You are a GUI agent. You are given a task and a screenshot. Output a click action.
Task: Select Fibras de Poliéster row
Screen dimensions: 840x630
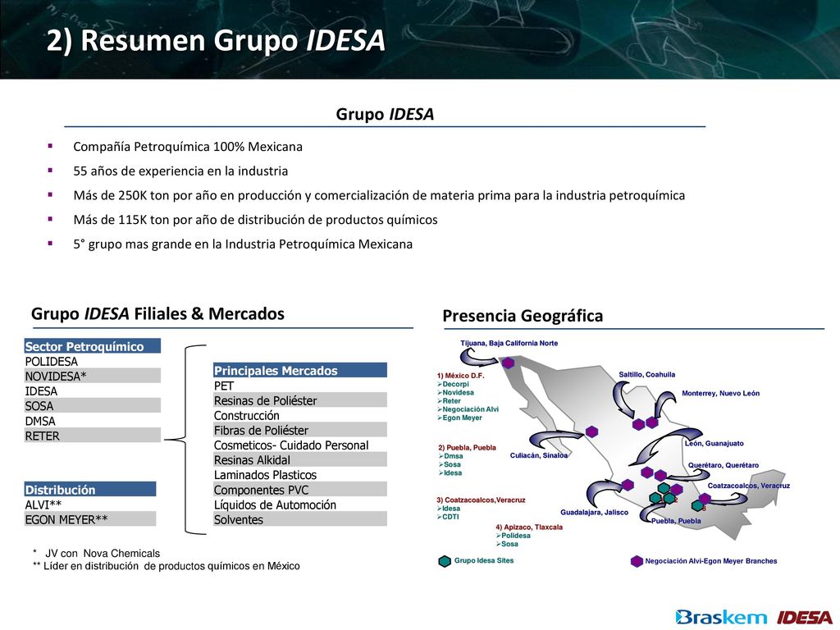[x=300, y=430]
